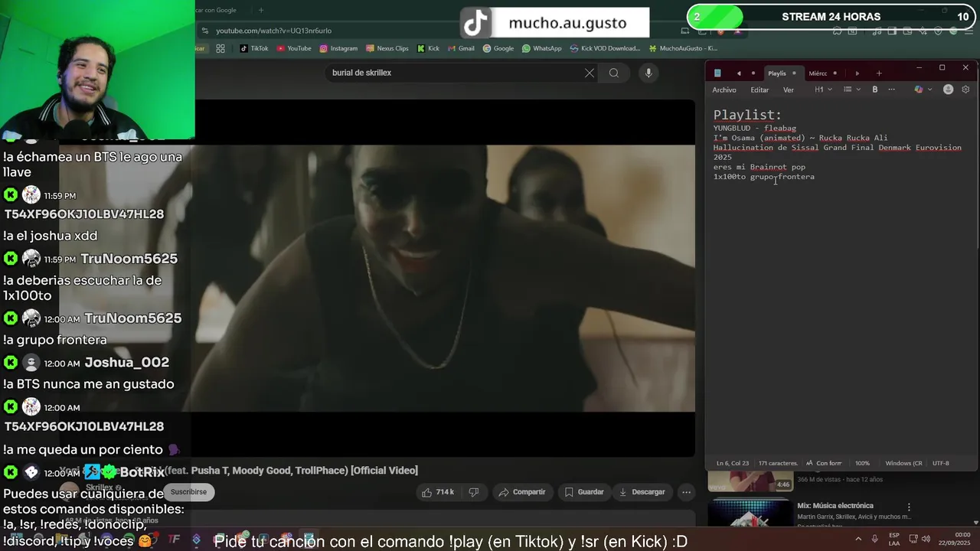Click the UTF-8 encoding indicator
Screen dimensions: 980x551
click(x=941, y=463)
